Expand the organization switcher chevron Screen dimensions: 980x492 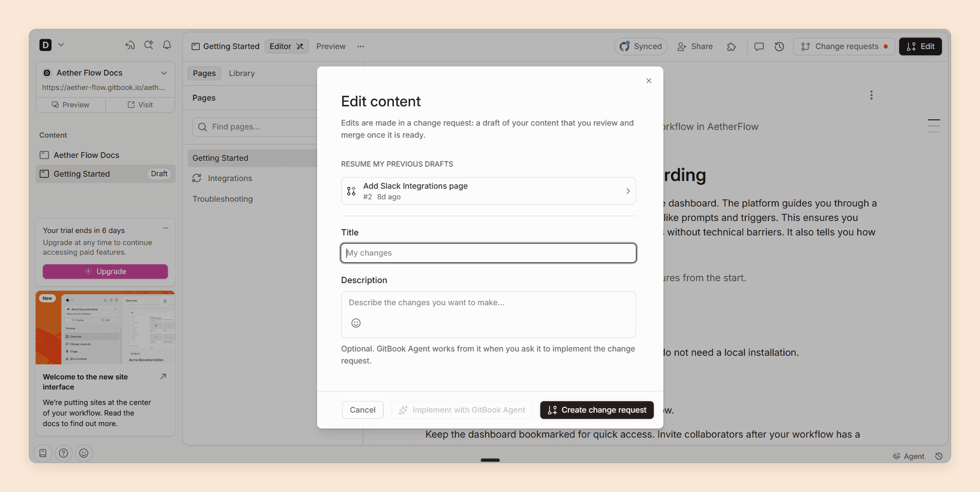click(61, 45)
